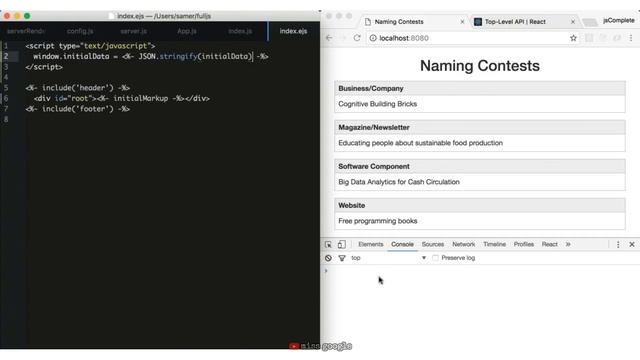The image size is (640, 360).
Task: Click the Big Data Analytics for Cash Circulation text
Action: click(x=399, y=182)
